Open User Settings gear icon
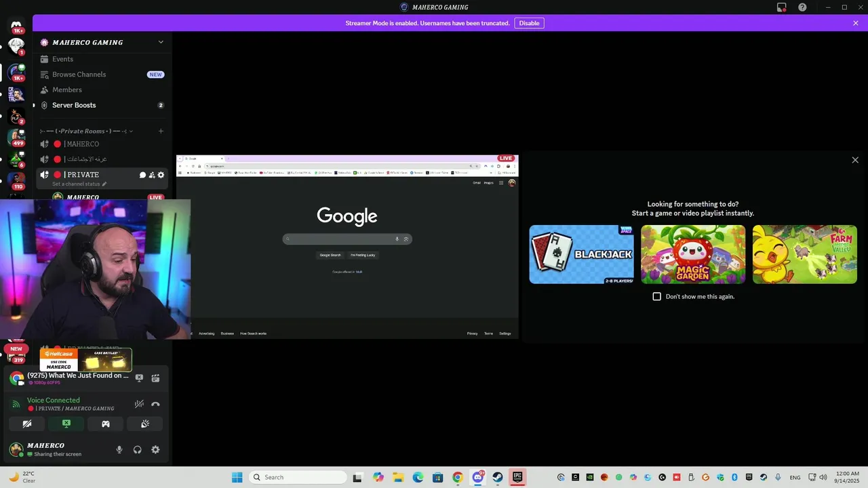 (155, 449)
